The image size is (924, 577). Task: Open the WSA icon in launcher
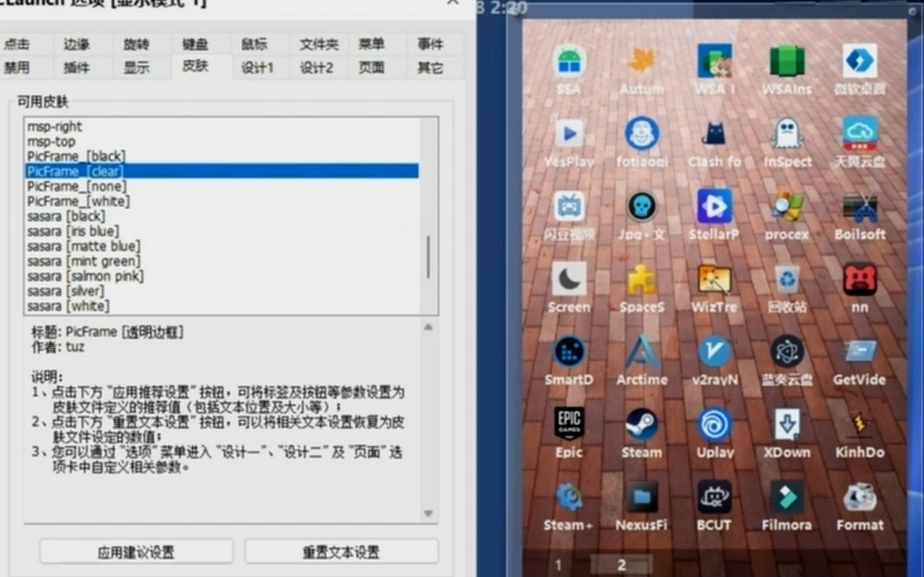715,61
